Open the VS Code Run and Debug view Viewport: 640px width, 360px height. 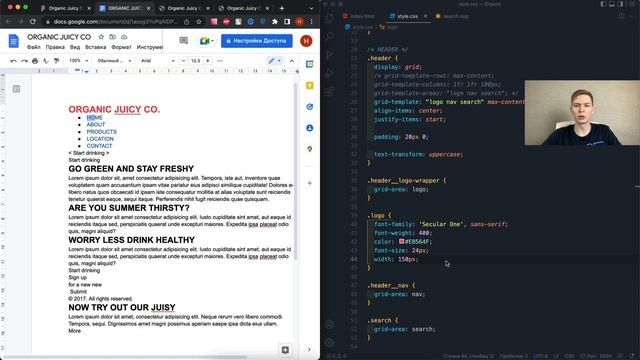click(x=329, y=73)
